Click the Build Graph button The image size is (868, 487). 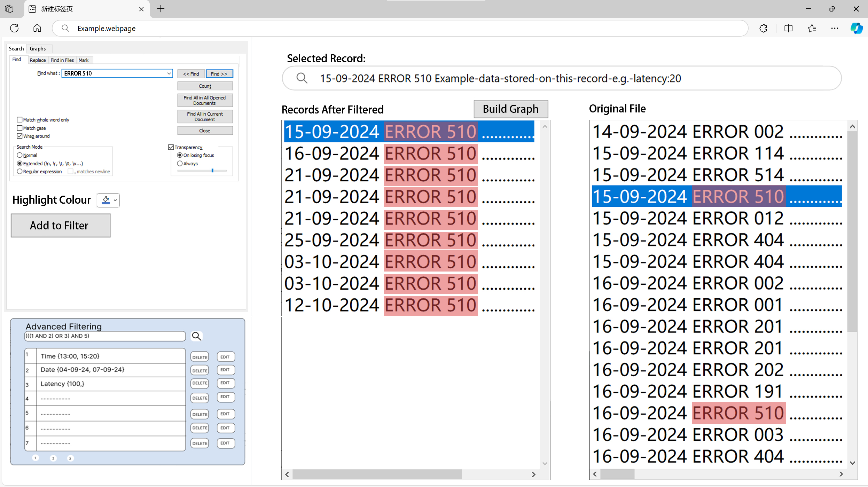click(511, 109)
